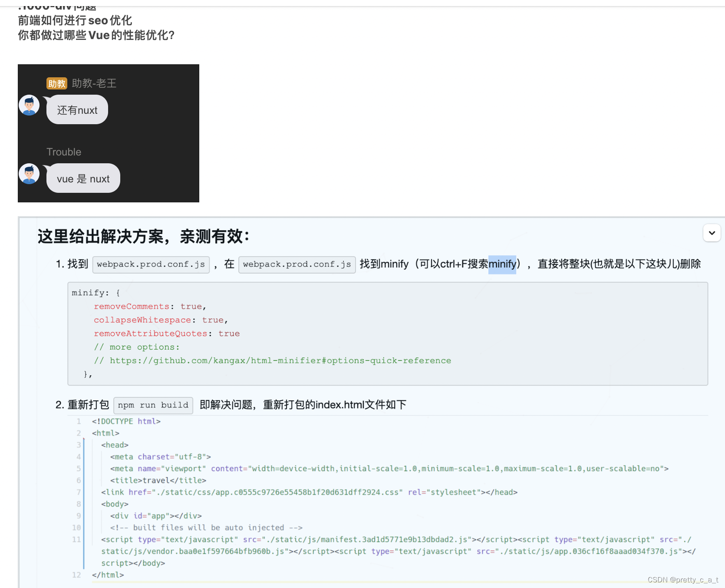Click text '即解决问题，重新打包的index.html文件如下'
This screenshot has width=725, height=588.
tap(303, 405)
